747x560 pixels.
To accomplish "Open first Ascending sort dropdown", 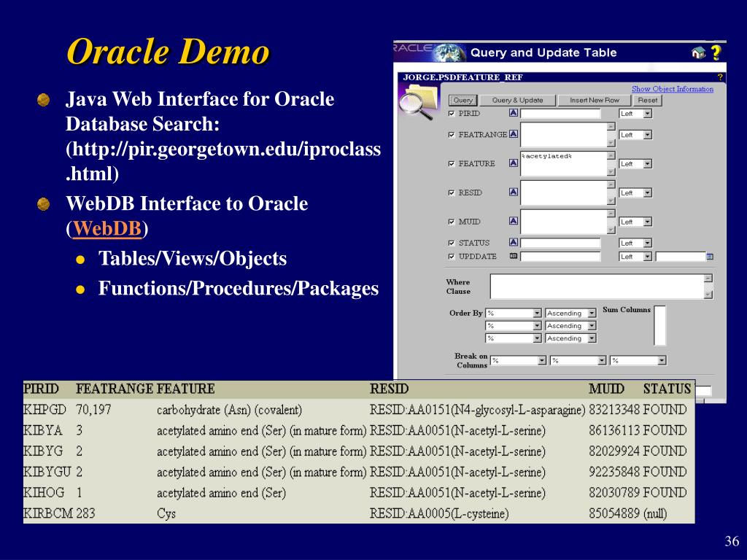I will coord(570,313).
